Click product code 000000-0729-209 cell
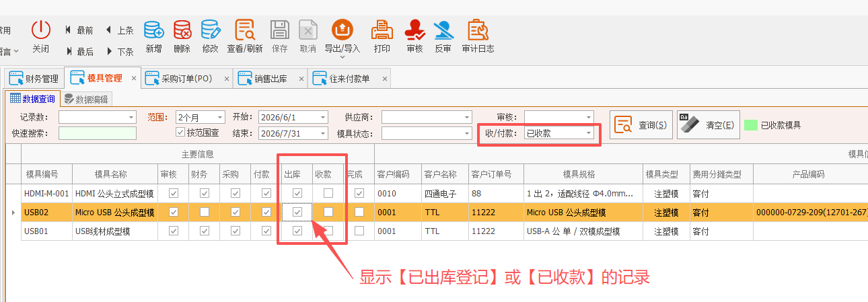Viewport: 868px width, 302px height. [810, 212]
